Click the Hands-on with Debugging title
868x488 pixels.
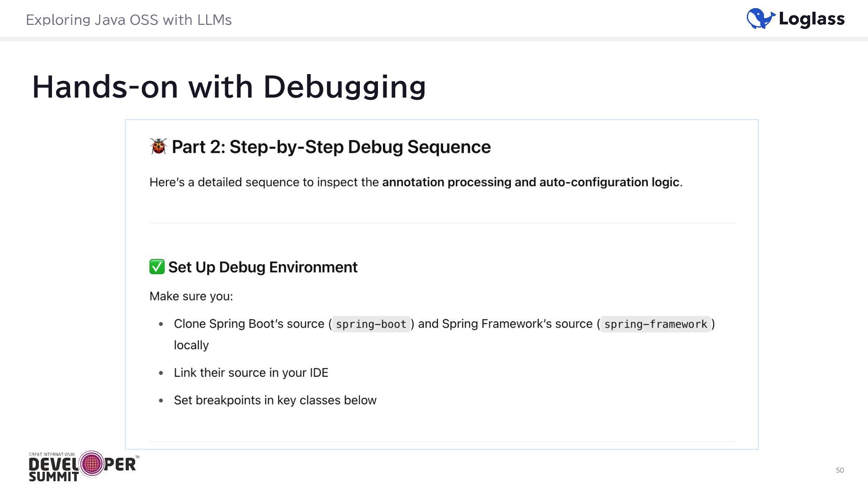click(229, 87)
